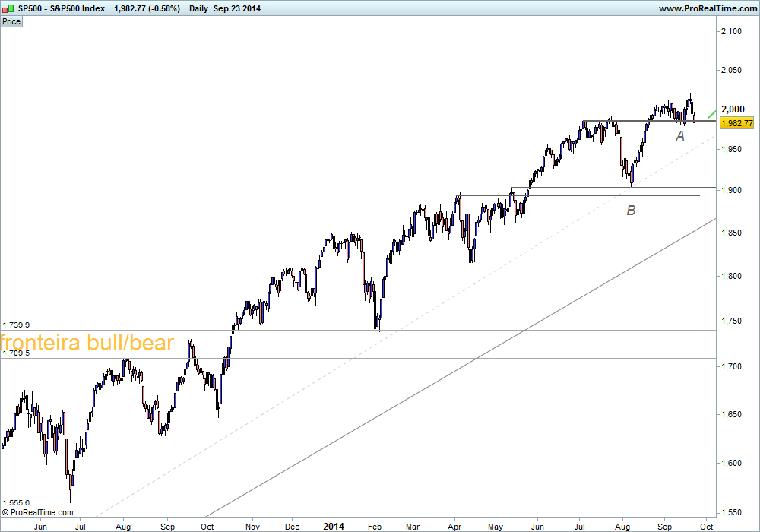Image resolution: width=760 pixels, height=532 pixels.
Task: Click the 1,739.9 horizontal level label
Action: point(16,325)
